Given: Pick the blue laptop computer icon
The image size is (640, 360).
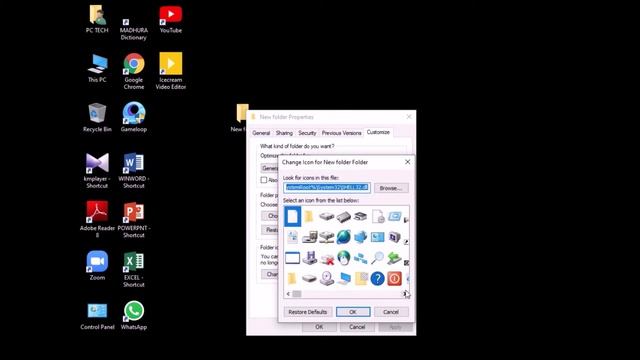Looking at the screenshot, I should point(344,279).
